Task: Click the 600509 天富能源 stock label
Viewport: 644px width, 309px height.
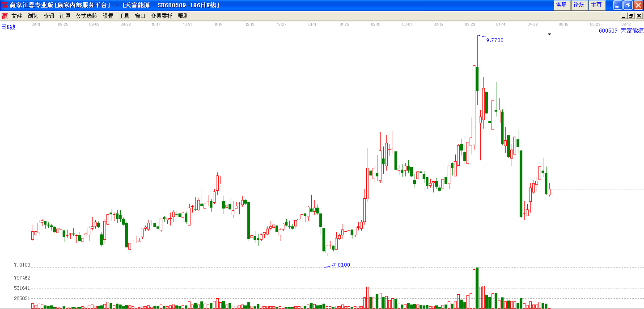Action: 621,31
